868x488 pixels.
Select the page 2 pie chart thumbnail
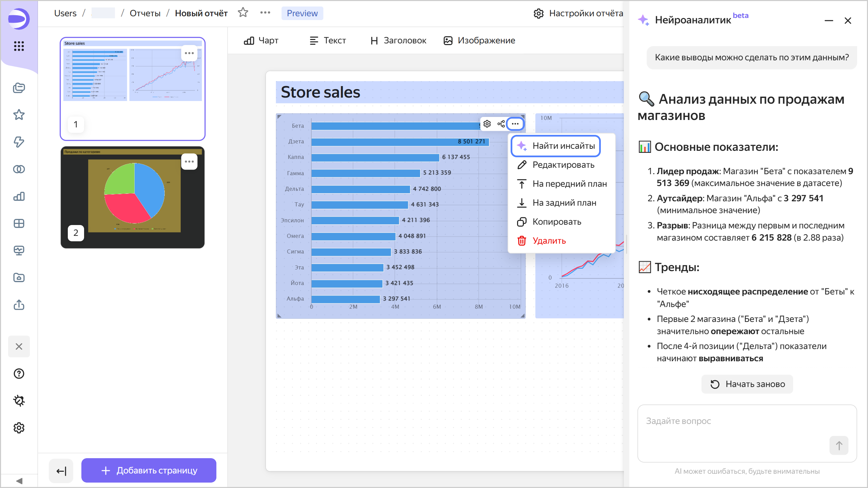(133, 198)
